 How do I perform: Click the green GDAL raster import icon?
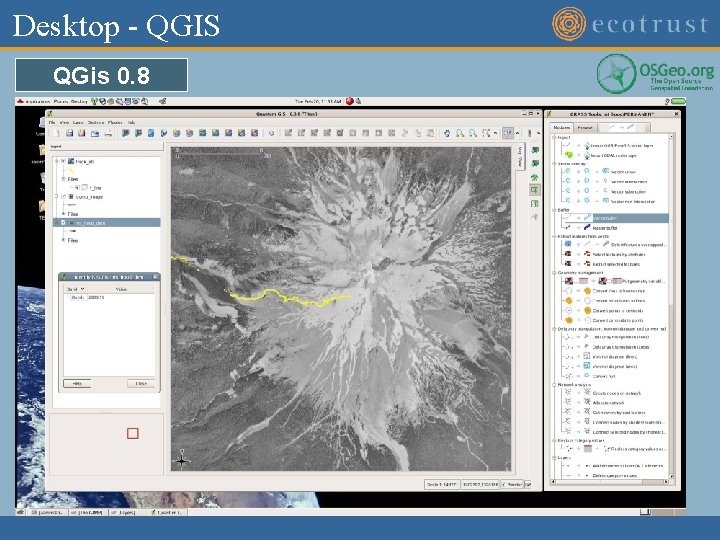click(569, 155)
